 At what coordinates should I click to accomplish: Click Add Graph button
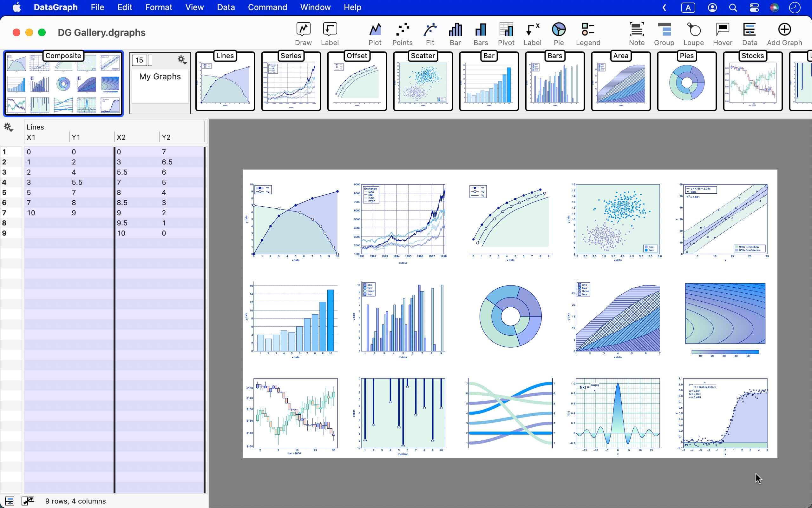(x=784, y=34)
